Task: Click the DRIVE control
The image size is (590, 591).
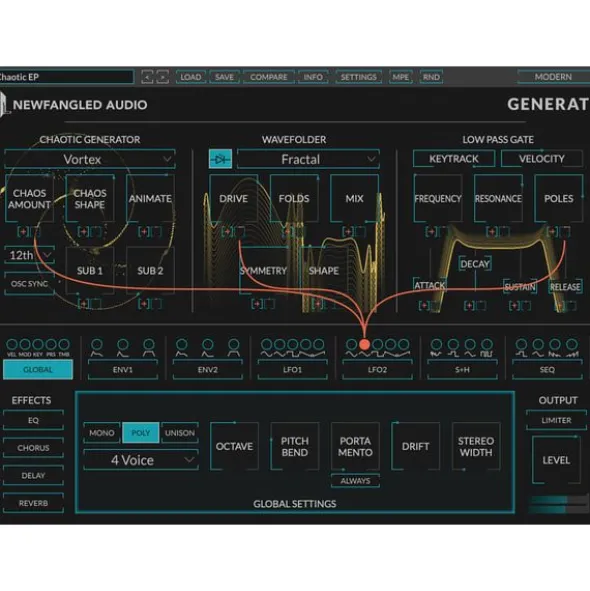Action: (x=234, y=199)
